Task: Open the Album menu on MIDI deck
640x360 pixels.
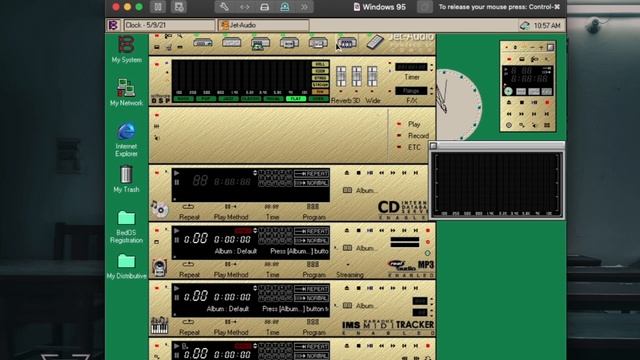Action: [360, 305]
